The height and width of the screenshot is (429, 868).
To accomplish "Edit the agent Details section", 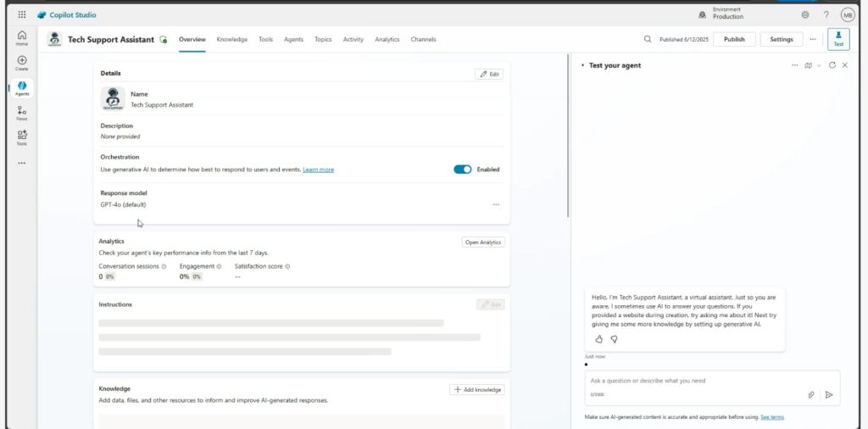I will (489, 74).
